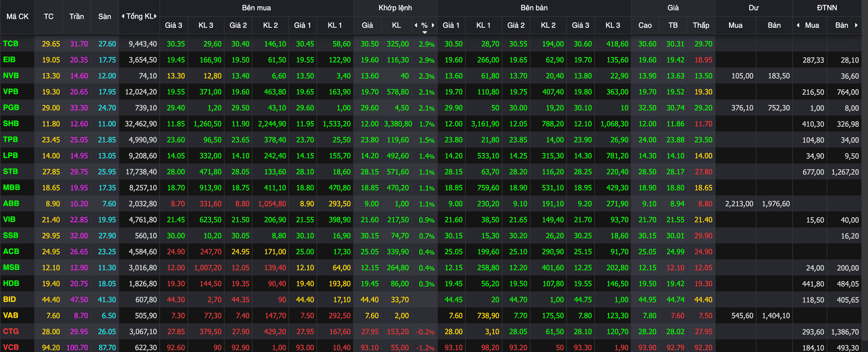
Task: Open the MSB stock symbol
Action: coord(11,267)
